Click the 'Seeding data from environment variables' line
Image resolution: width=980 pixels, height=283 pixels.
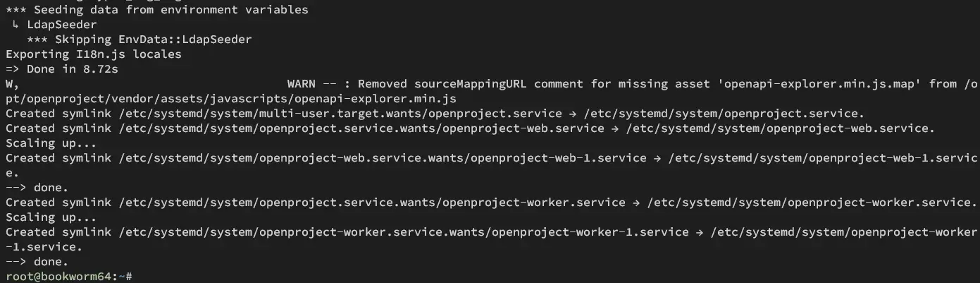[157, 10]
